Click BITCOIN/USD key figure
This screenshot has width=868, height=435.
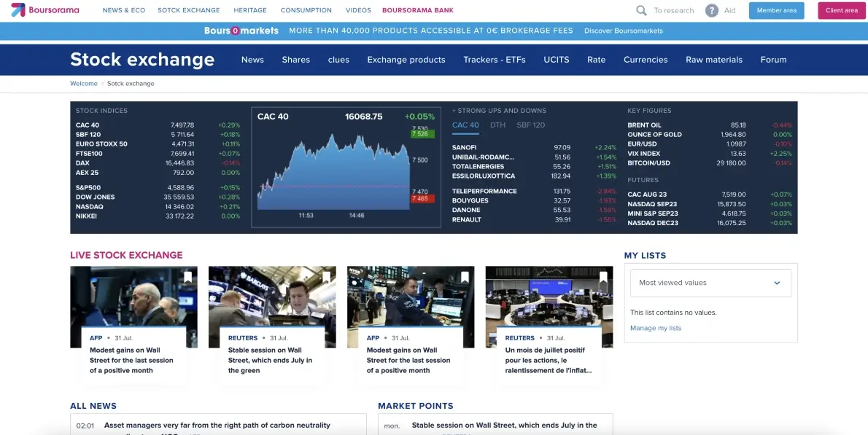coord(710,163)
